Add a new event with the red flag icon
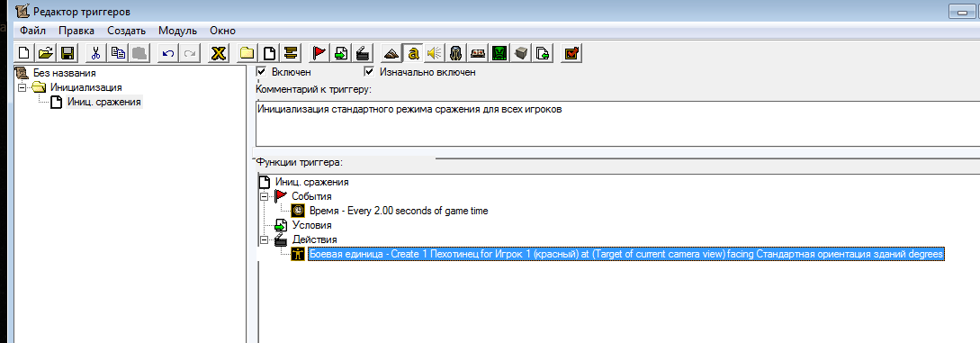The image size is (980, 343). [x=319, y=52]
